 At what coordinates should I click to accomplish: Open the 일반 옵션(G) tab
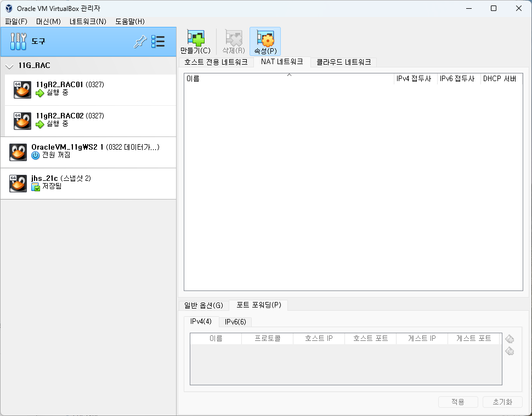203,305
